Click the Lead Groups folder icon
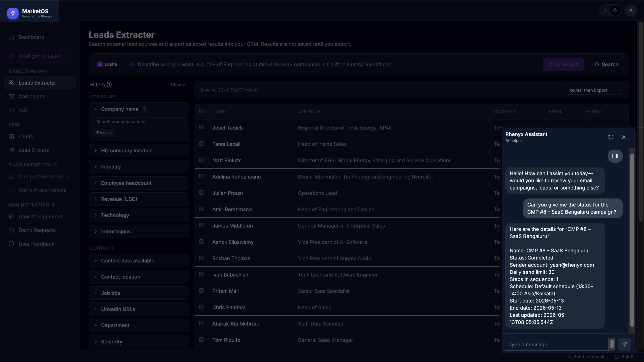 pos(11,150)
